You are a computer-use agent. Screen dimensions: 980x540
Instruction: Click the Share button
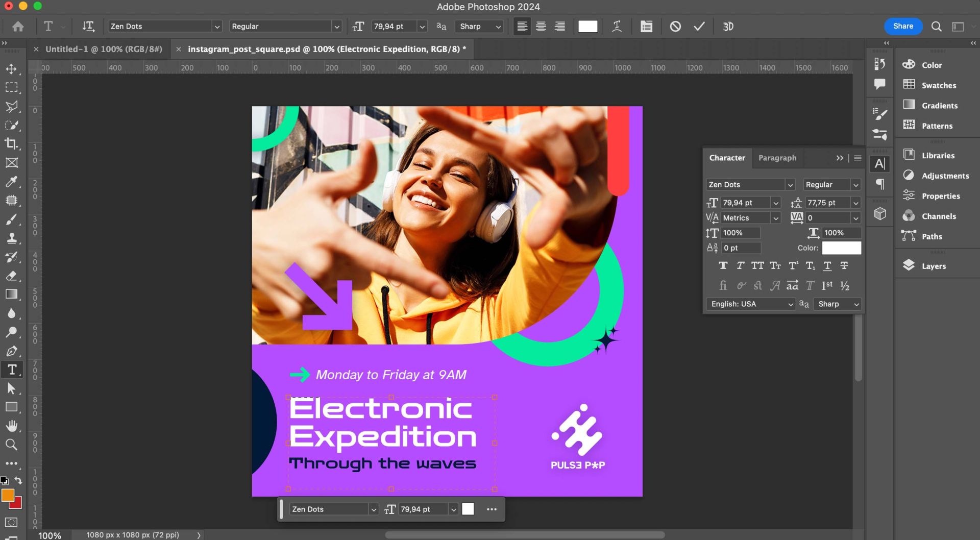902,26
